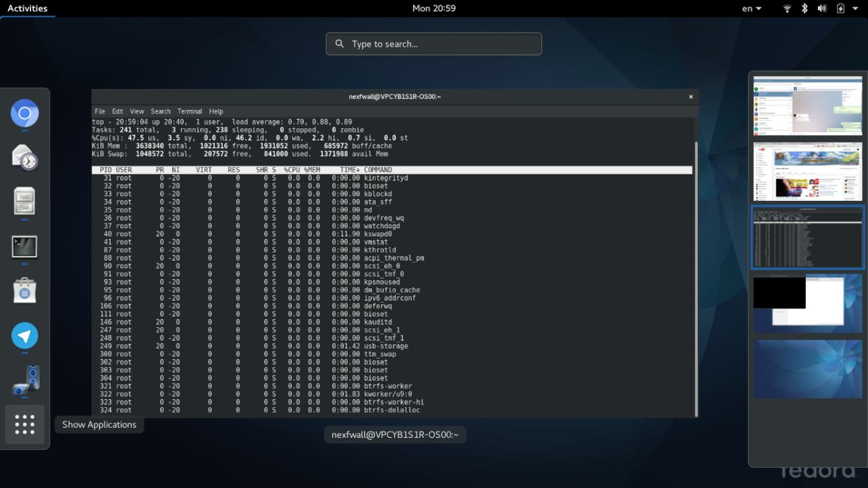
Task: Focus the Type to search field
Action: [434, 44]
